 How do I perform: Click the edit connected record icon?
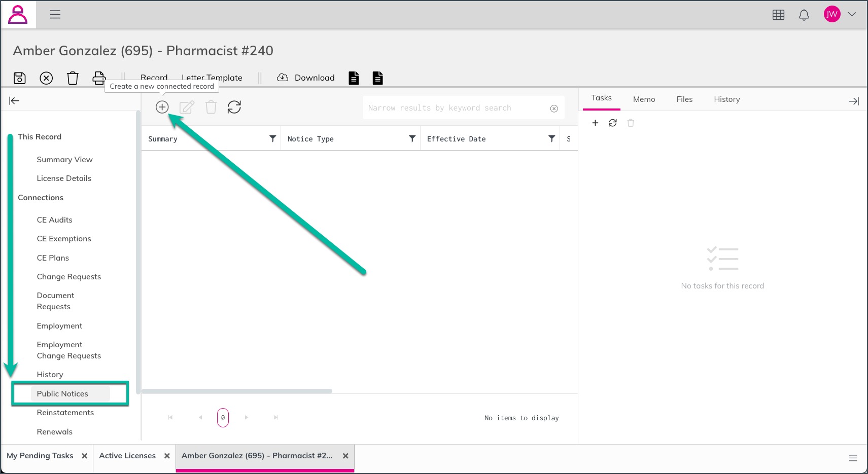click(187, 107)
